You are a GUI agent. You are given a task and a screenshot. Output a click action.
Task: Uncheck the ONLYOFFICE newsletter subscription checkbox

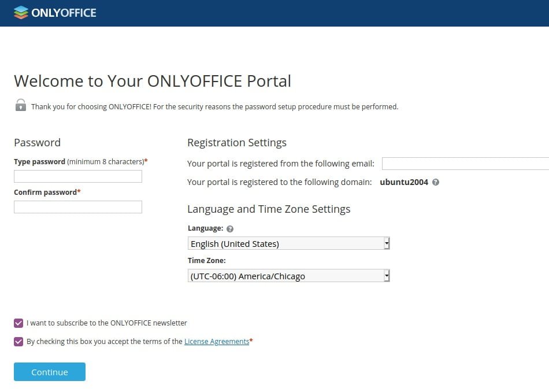click(x=18, y=323)
